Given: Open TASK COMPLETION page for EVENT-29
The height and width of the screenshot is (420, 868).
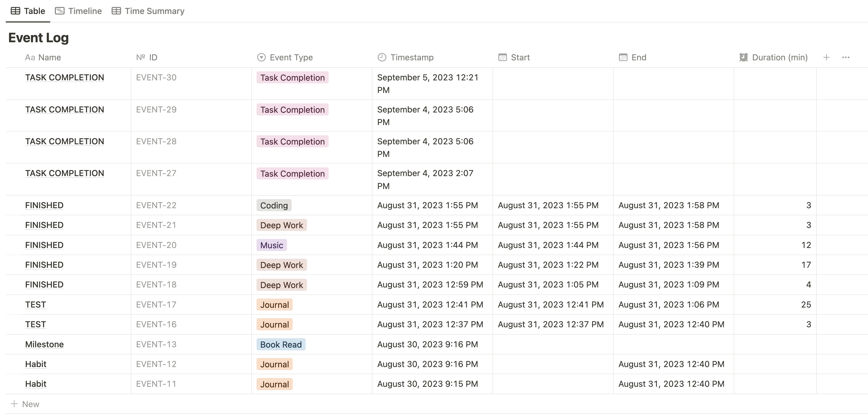Looking at the screenshot, I should click(64, 110).
